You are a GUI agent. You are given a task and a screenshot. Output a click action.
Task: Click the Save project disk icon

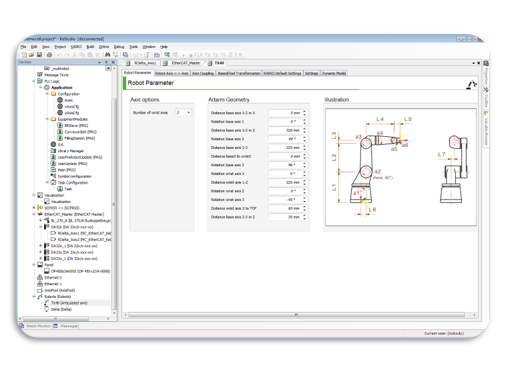[39, 55]
